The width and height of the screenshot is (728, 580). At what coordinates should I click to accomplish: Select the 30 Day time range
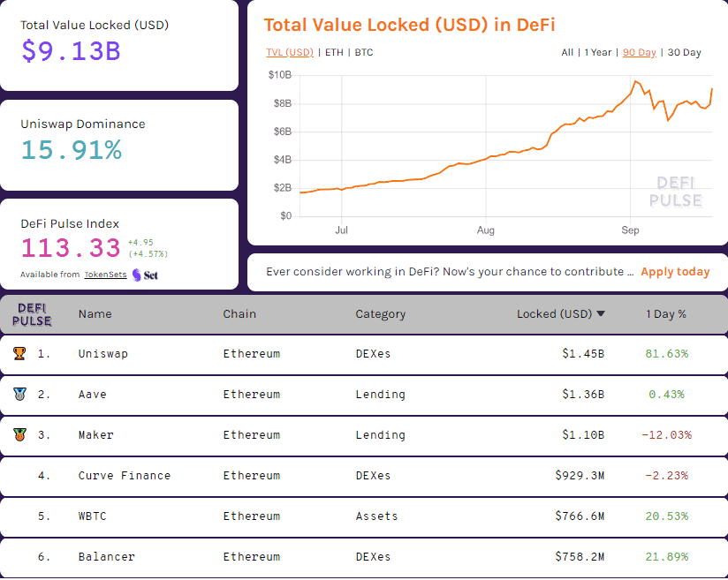[x=684, y=53]
